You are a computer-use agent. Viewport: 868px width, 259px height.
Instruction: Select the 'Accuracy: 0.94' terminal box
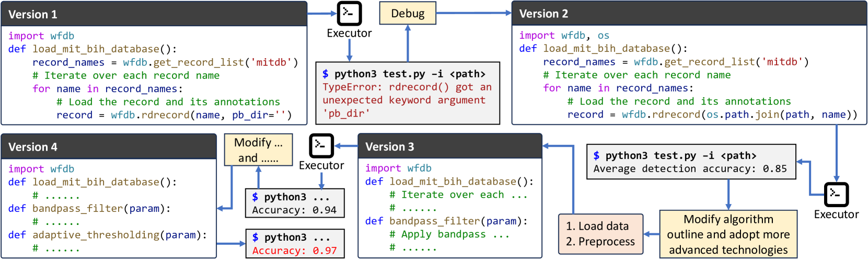(295, 204)
